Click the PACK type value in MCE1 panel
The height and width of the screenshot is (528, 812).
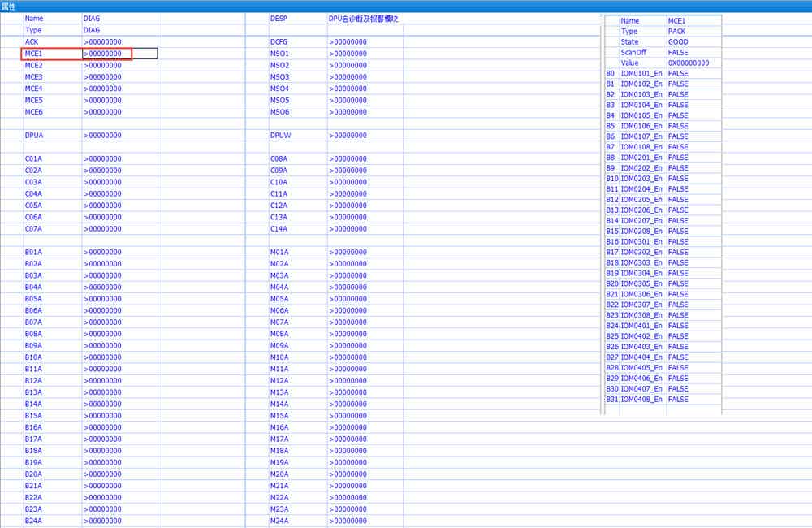click(x=677, y=31)
